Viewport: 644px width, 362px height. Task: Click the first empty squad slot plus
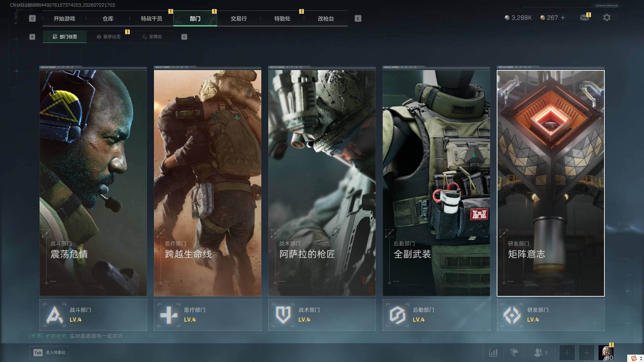(567, 353)
